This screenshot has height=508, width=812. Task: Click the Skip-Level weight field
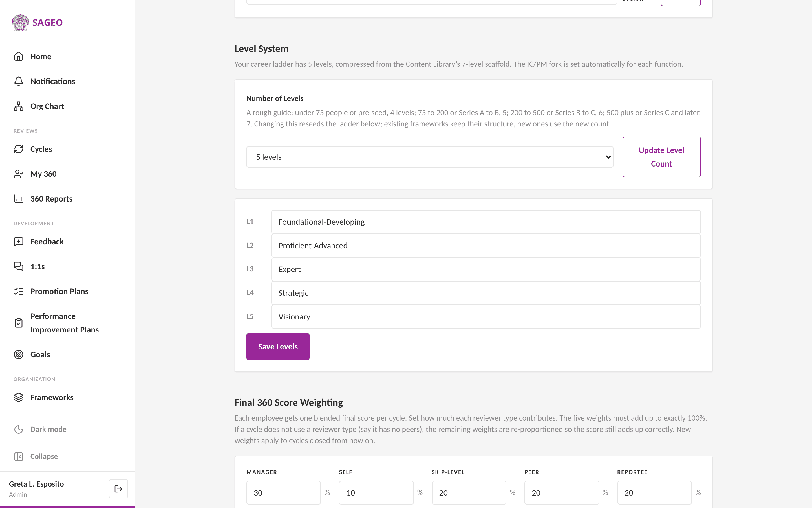[469, 492]
